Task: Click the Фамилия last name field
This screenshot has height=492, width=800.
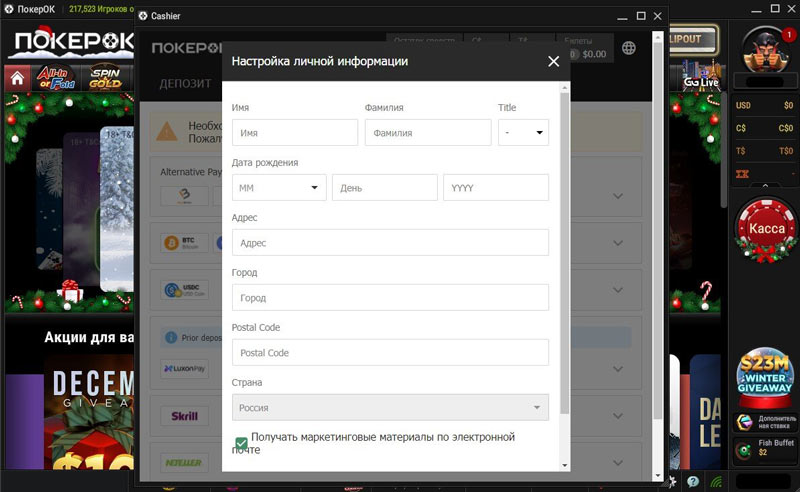Action: (x=427, y=132)
